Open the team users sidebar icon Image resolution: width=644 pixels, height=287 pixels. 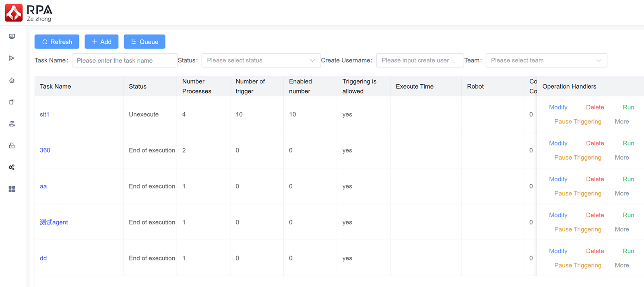click(x=12, y=124)
